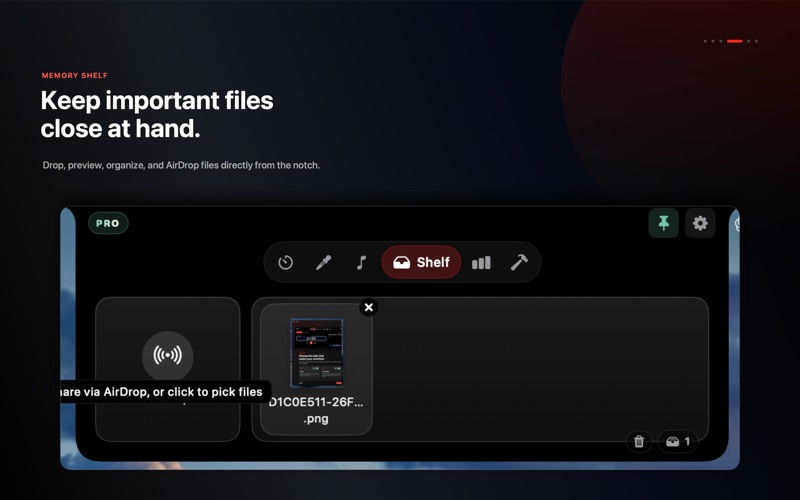Switch to the Shelf tab
The width and height of the screenshot is (800, 500).
click(x=421, y=262)
